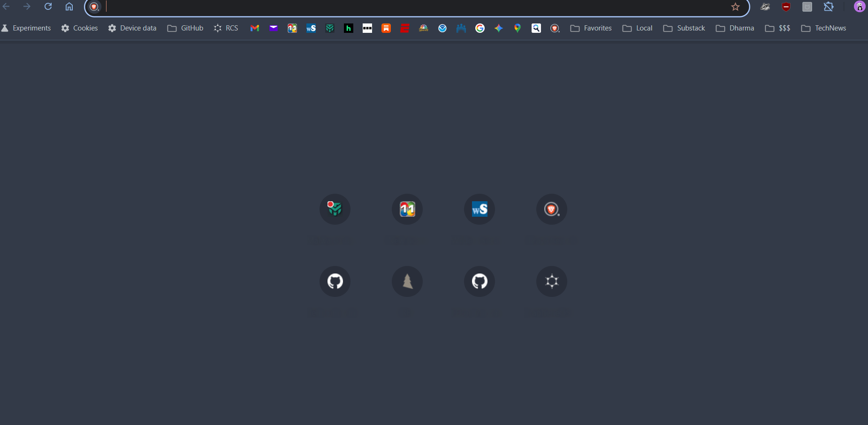Image resolution: width=868 pixels, height=425 pixels.
Task: Open the Brave Search icon in bookmarks bar
Action: pyautogui.click(x=555, y=28)
